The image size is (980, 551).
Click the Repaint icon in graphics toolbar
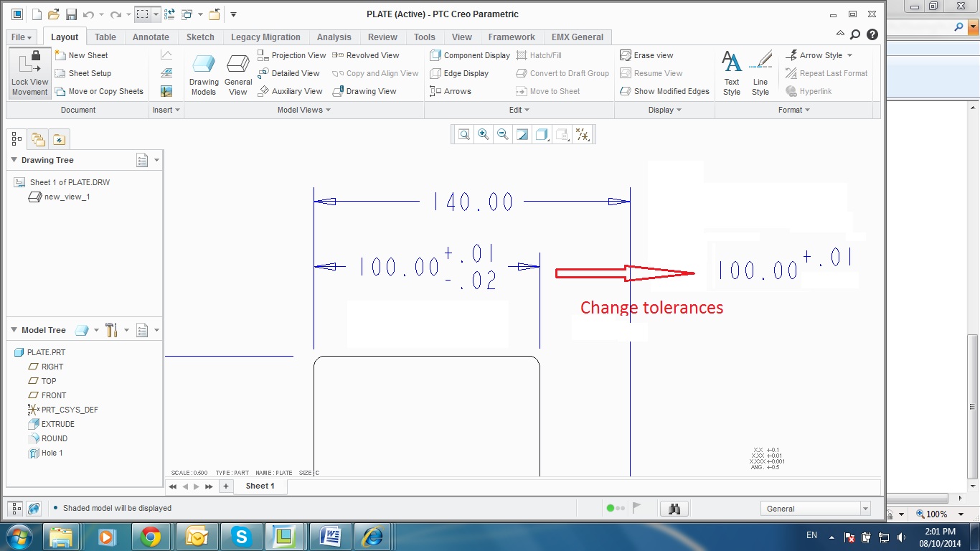point(522,134)
